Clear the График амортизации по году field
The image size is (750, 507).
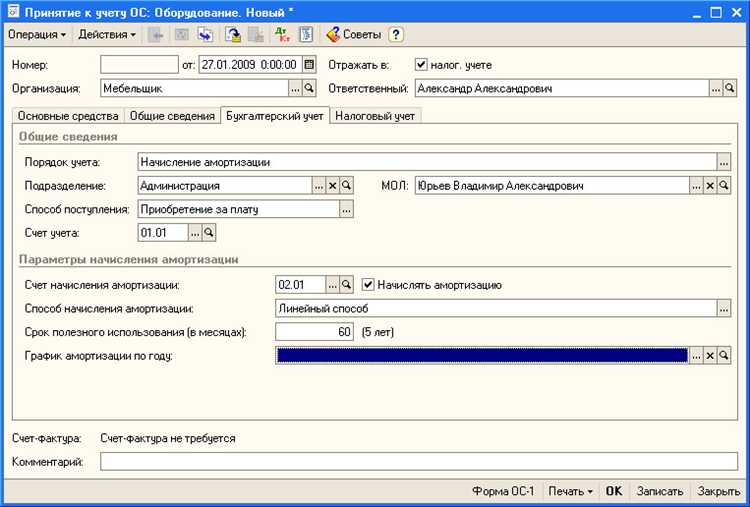point(710,355)
